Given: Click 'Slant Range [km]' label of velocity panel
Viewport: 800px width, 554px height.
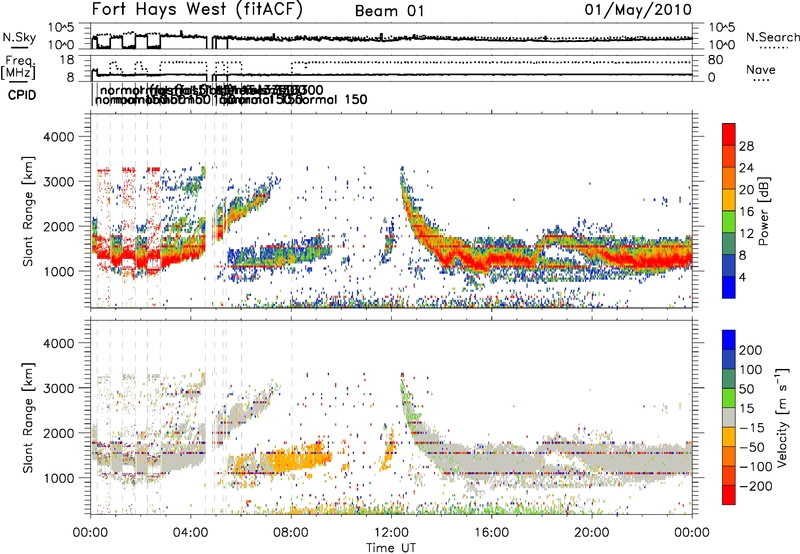Looking at the screenshot, I should pos(28,418).
